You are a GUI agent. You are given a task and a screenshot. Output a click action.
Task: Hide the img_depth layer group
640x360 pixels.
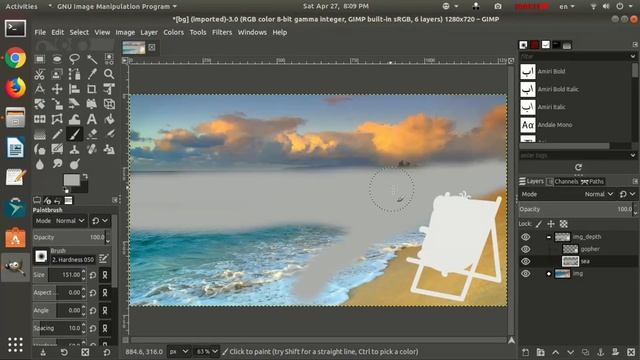[x=526, y=237]
